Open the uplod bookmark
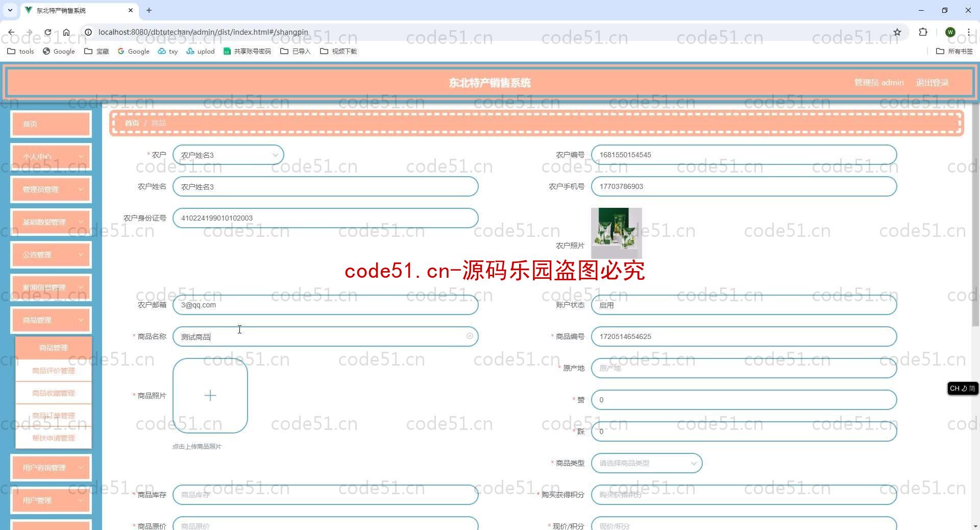This screenshot has width=980, height=530. (201, 51)
